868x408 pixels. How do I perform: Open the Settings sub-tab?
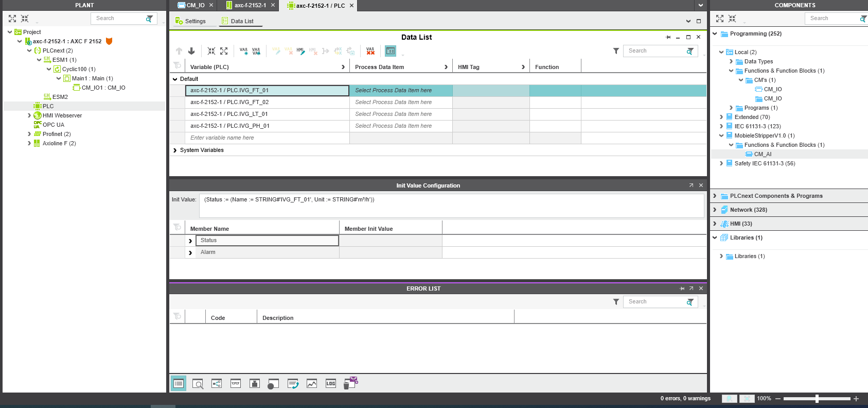[x=190, y=21]
